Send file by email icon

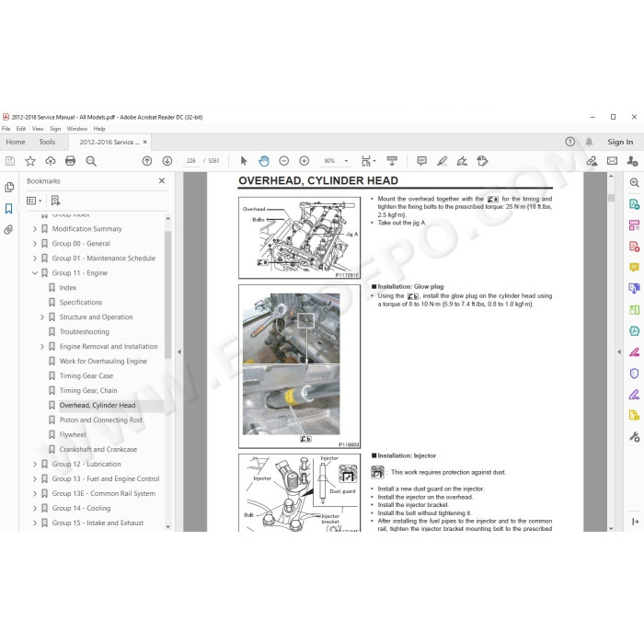coord(612,161)
